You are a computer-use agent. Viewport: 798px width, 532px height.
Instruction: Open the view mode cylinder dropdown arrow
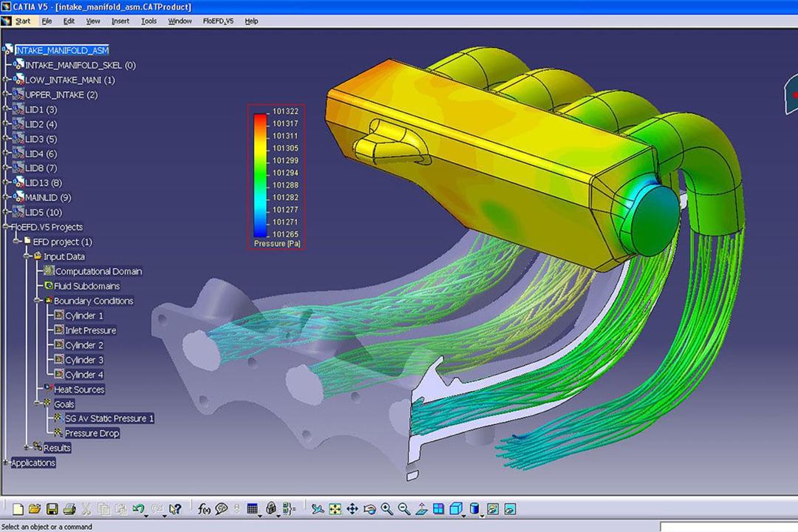[482, 516]
